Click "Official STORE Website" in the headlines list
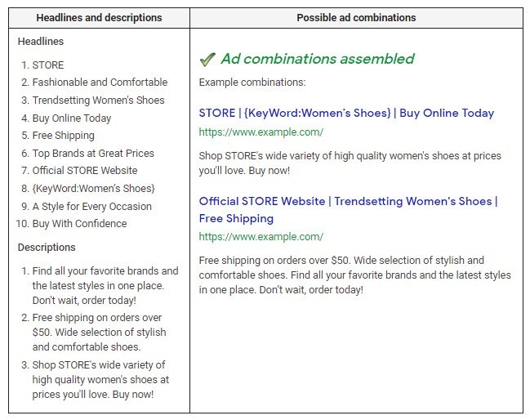Viewport: 530px width, 420px height. pyautogui.click(x=85, y=171)
